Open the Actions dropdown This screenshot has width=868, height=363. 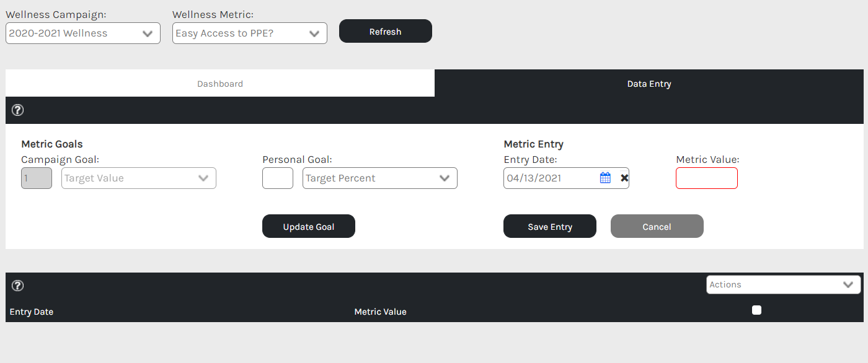[x=783, y=285]
